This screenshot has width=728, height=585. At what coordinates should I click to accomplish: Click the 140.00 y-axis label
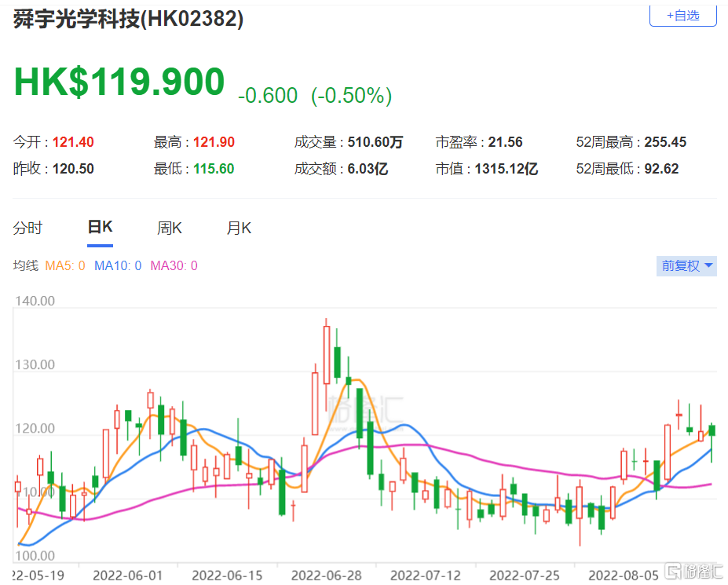35,302
